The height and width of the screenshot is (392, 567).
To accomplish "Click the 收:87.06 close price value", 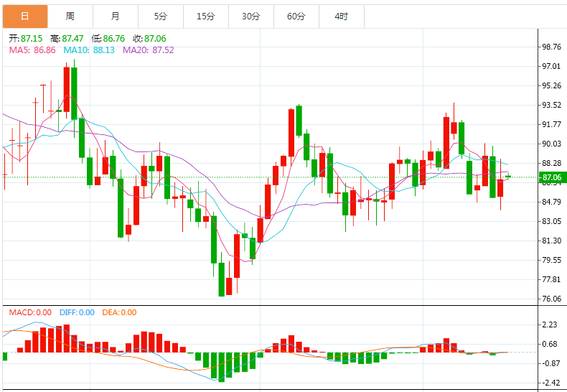I will (x=149, y=38).
